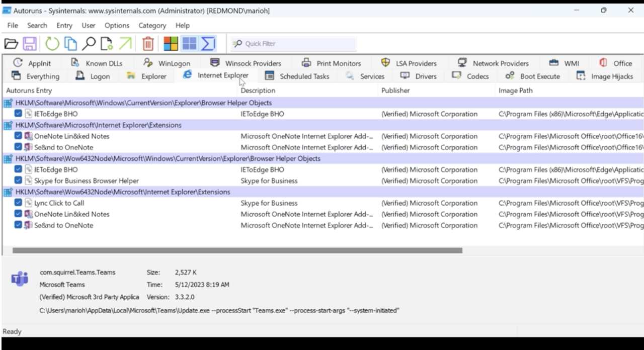The image size is (644, 350).
Task: Sort by the Publisher column header
Action: coord(436,91)
